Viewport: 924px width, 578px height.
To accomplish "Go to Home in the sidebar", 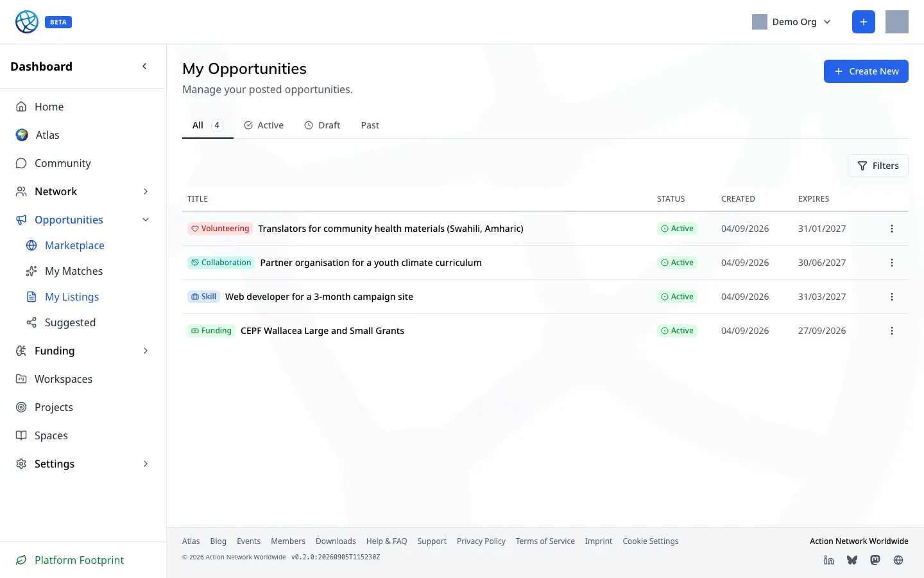I will click(83, 107).
